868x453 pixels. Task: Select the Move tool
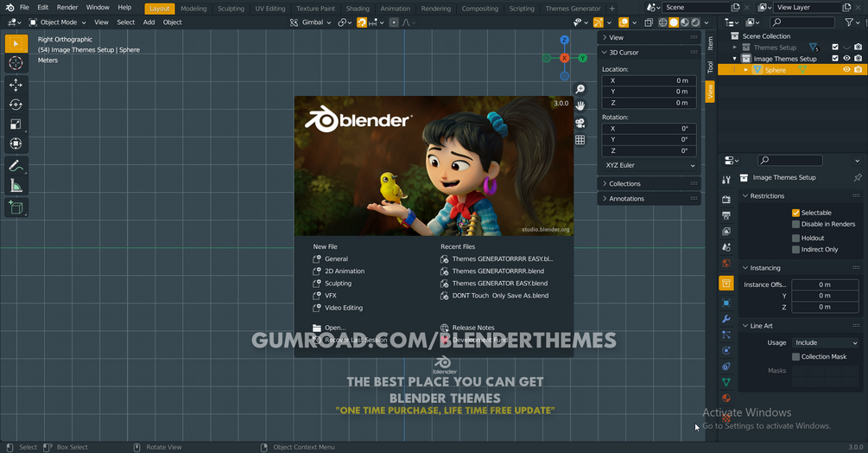tap(16, 85)
